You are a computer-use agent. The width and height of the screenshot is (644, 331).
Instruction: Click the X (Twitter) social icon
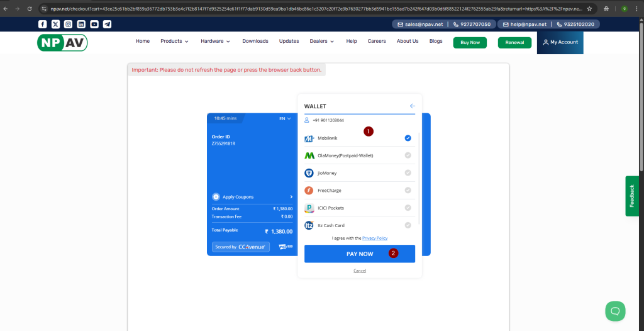(x=55, y=24)
